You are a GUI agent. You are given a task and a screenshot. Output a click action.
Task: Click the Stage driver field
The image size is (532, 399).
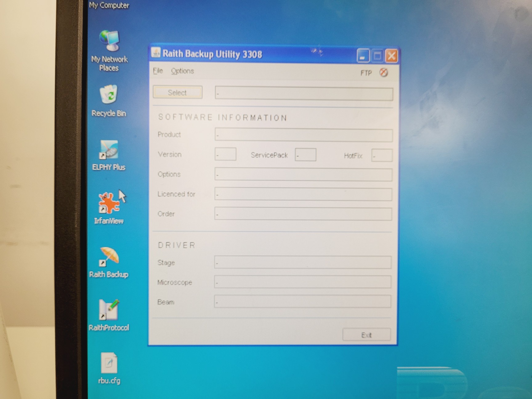[x=303, y=262]
